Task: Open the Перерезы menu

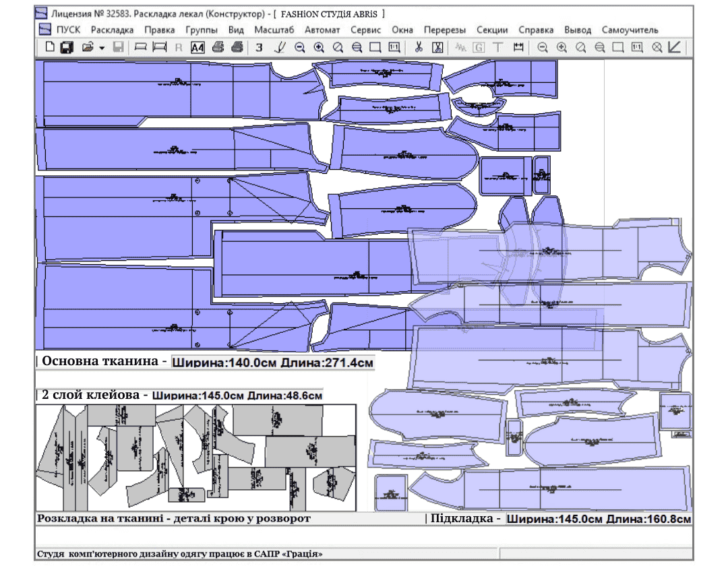Action: [x=444, y=30]
